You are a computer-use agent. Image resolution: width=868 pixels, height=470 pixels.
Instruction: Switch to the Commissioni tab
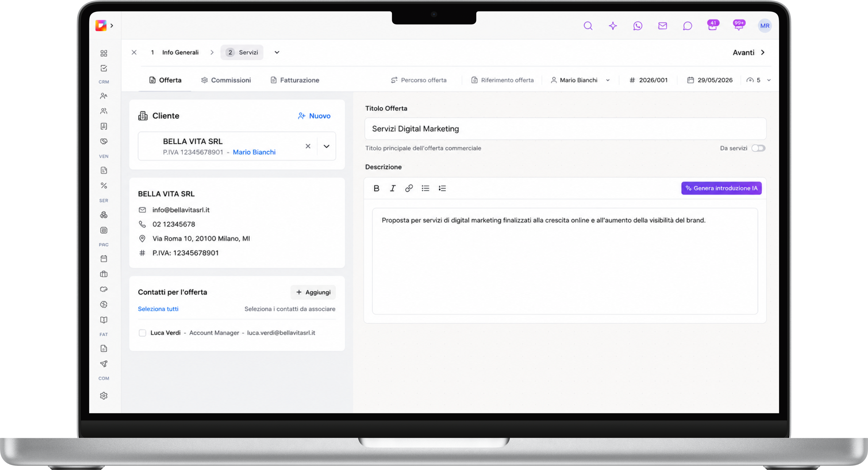tap(226, 80)
